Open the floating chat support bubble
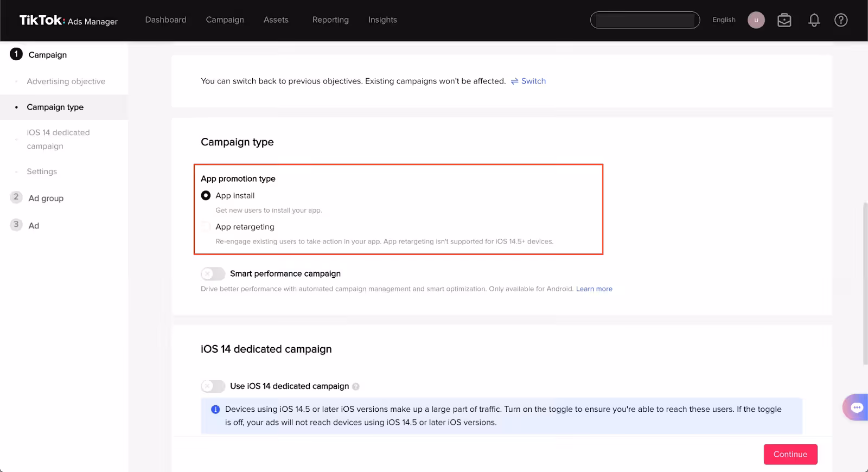Viewport: 868px width, 472px height. (857, 407)
